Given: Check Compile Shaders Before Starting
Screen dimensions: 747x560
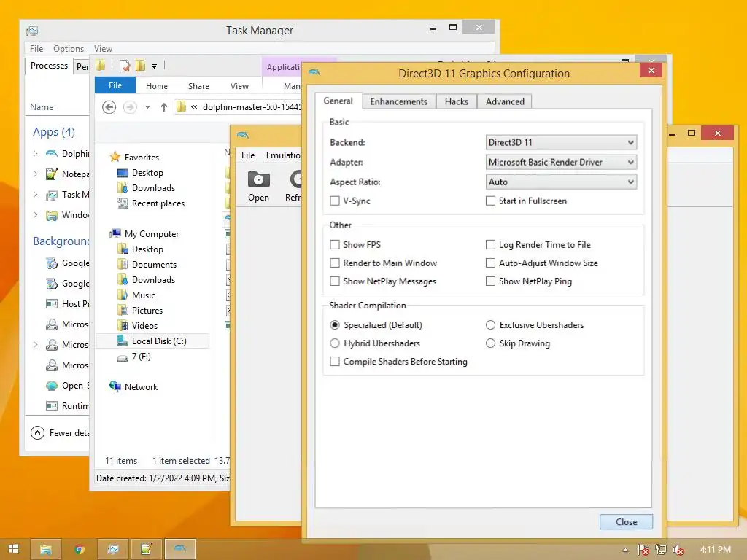Looking at the screenshot, I should pyautogui.click(x=335, y=362).
